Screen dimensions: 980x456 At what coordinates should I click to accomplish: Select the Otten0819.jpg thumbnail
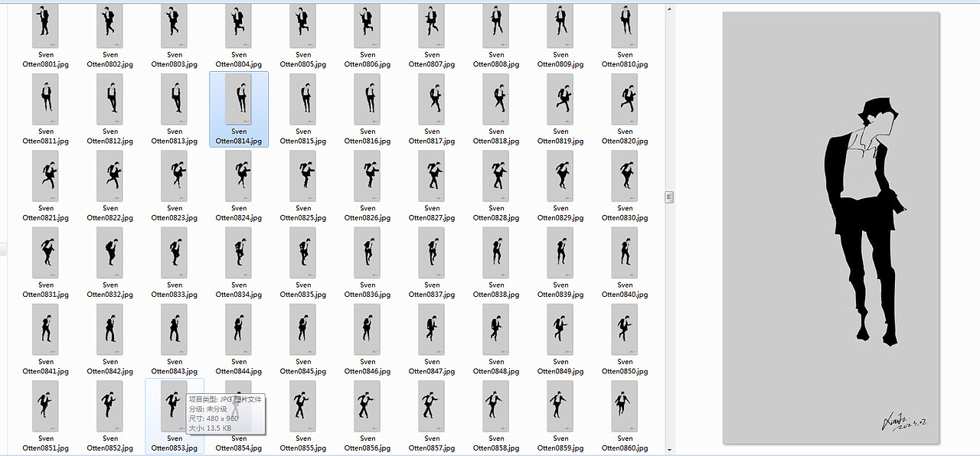[560, 99]
